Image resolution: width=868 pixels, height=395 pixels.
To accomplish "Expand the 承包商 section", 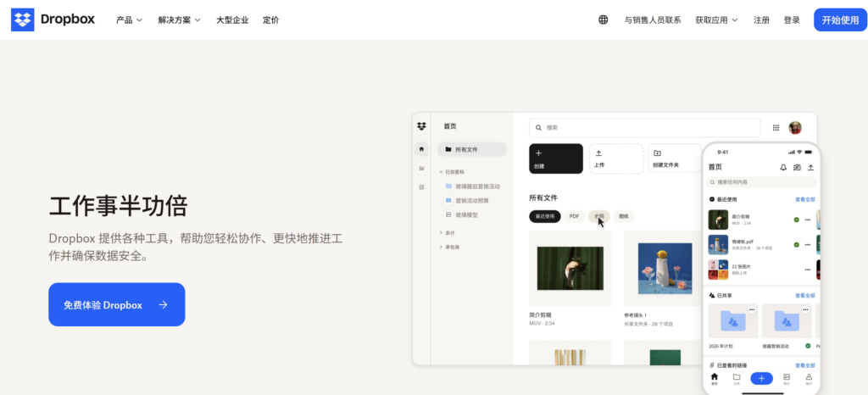I will tap(449, 247).
